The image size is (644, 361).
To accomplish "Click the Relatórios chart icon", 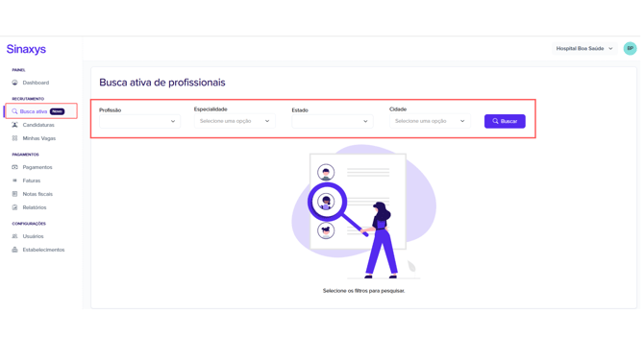I will click(x=14, y=207).
